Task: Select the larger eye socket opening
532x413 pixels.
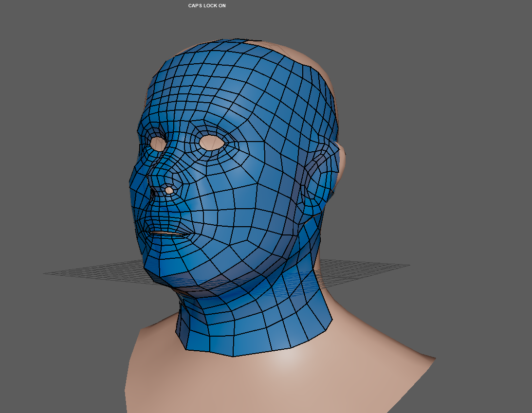Action: click(x=211, y=143)
